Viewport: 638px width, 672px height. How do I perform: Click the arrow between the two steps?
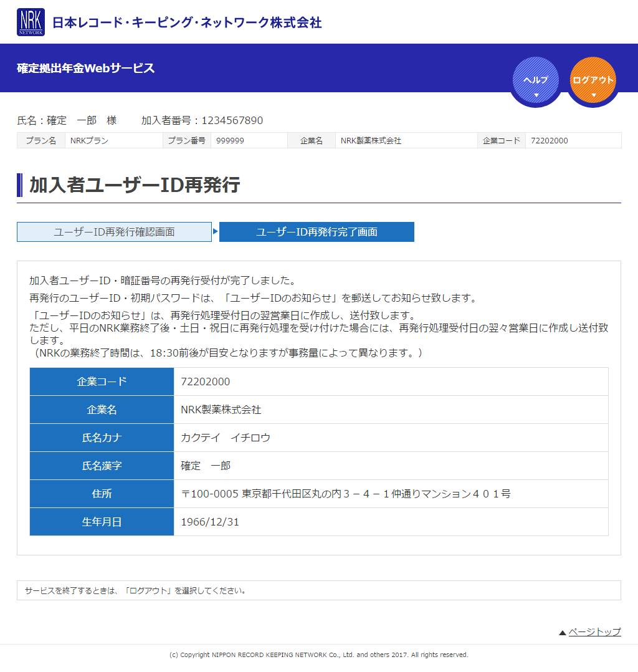click(216, 231)
